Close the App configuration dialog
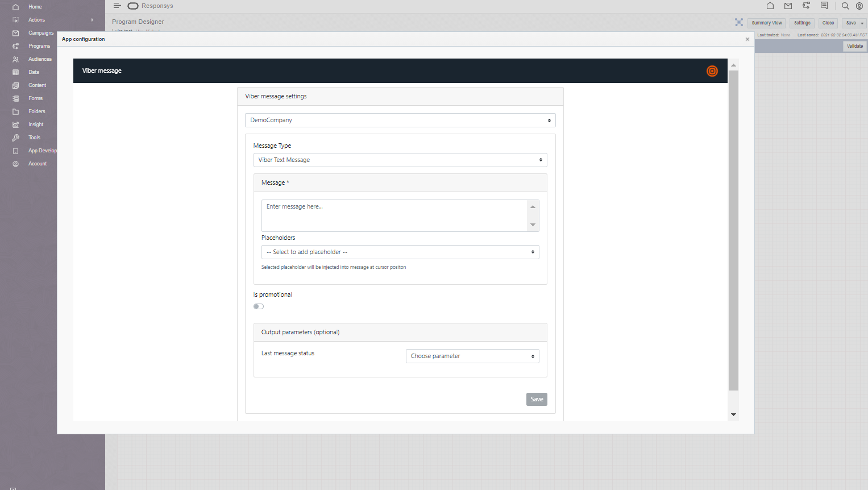Screen dimensions: 868x490 (x=747, y=39)
